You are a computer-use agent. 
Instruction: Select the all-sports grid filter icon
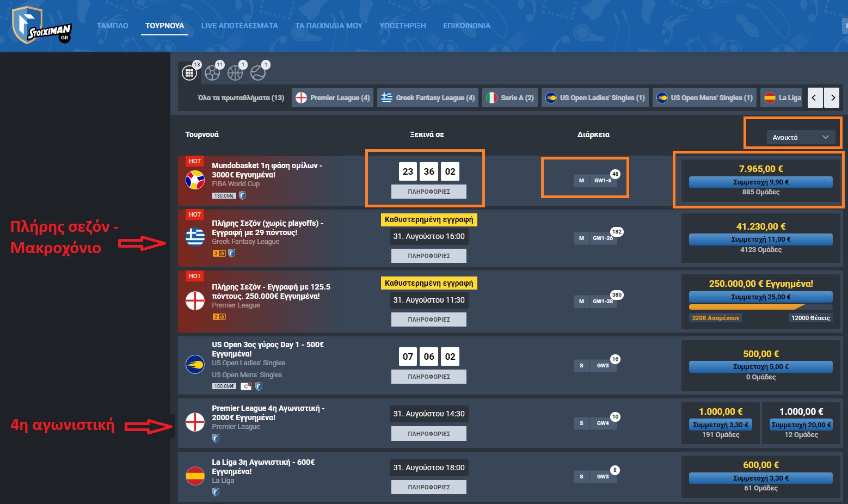coord(189,72)
